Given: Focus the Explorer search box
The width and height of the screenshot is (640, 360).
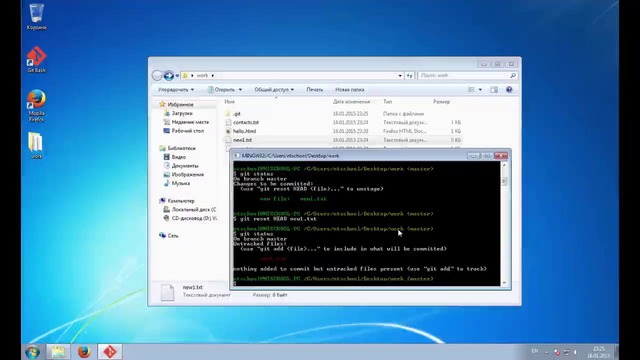Looking at the screenshot, I should point(468,76).
